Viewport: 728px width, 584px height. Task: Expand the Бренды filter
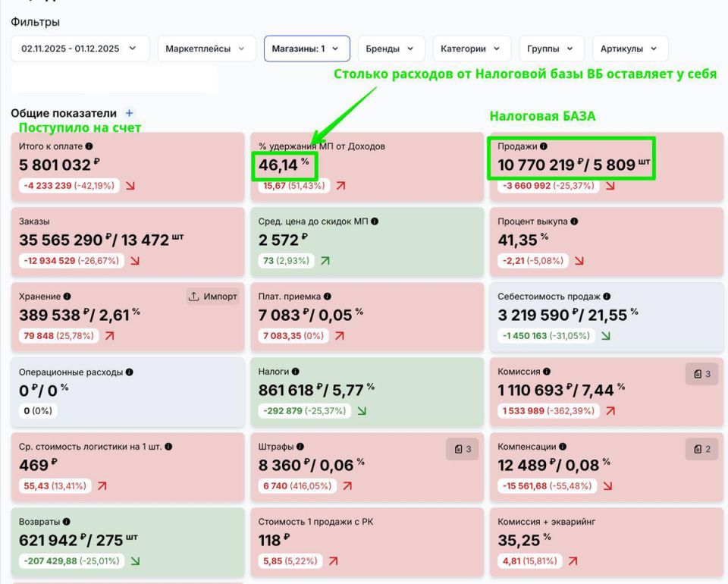390,48
